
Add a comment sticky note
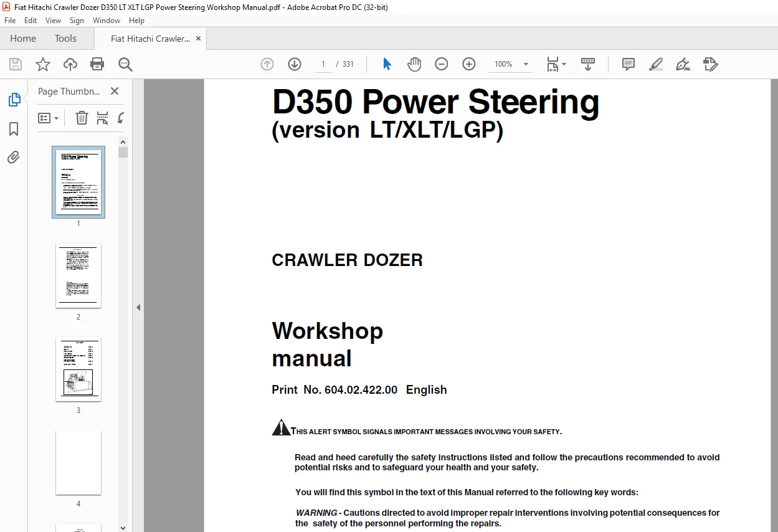629,64
